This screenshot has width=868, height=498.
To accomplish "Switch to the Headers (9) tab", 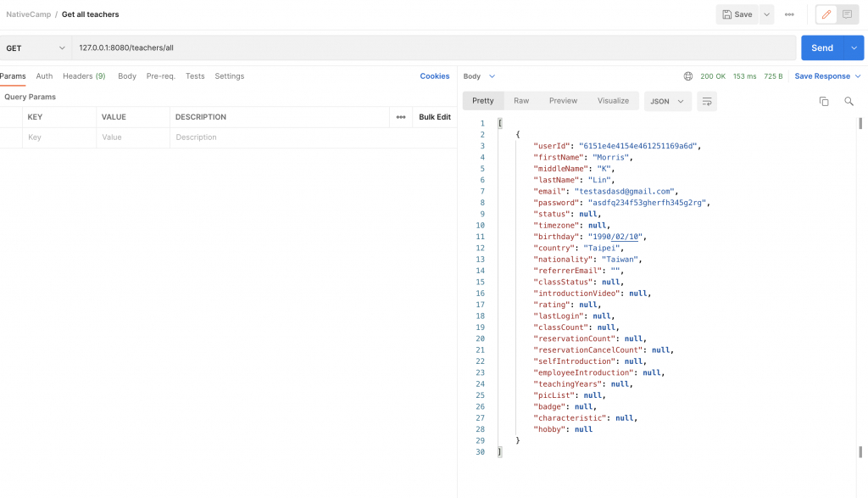I will (84, 76).
